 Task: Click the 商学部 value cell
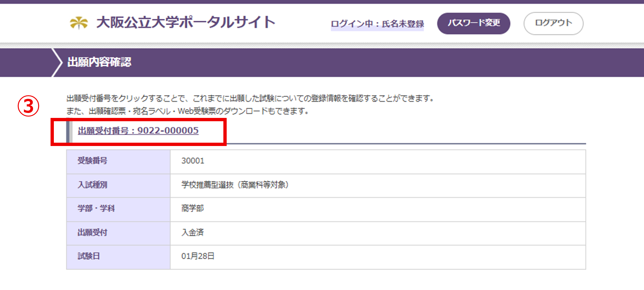(x=193, y=209)
